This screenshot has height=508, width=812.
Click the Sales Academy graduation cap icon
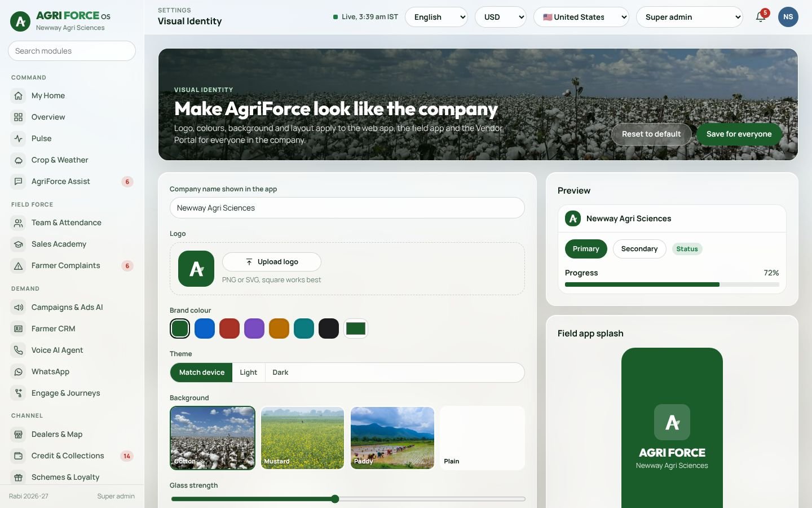point(19,244)
